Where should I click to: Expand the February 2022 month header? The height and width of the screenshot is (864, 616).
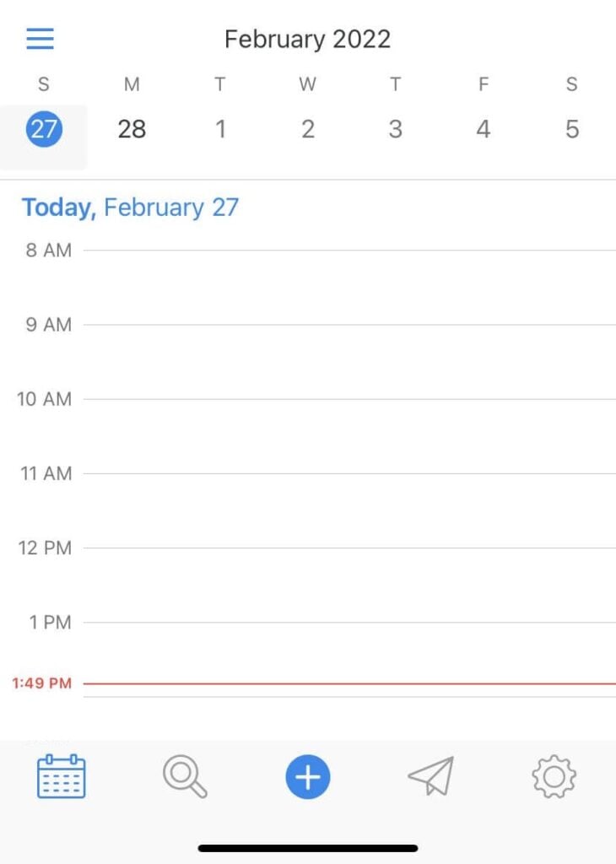coord(308,39)
